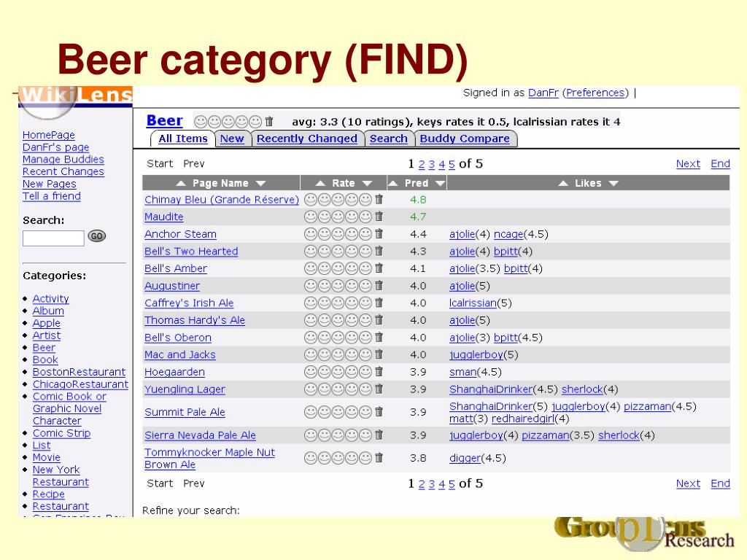Click trash icon for Bell's Two Hearted
The image size is (747, 560).
click(379, 251)
